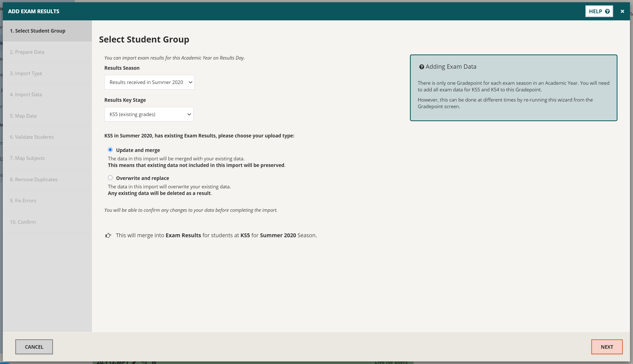The height and width of the screenshot is (364, 633).
Task: Click the CANCEL button
Action: click(x=34, y=347)
